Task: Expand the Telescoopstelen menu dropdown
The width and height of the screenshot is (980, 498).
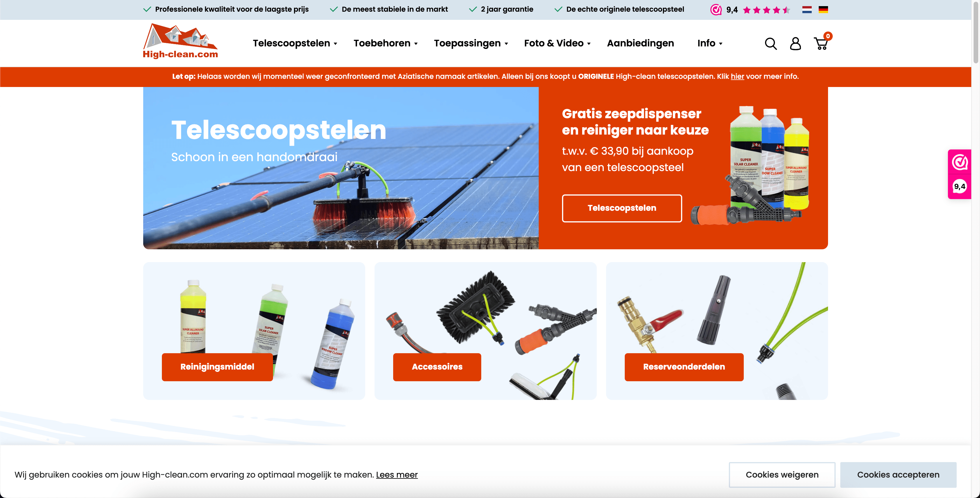Action: (295, 43)
